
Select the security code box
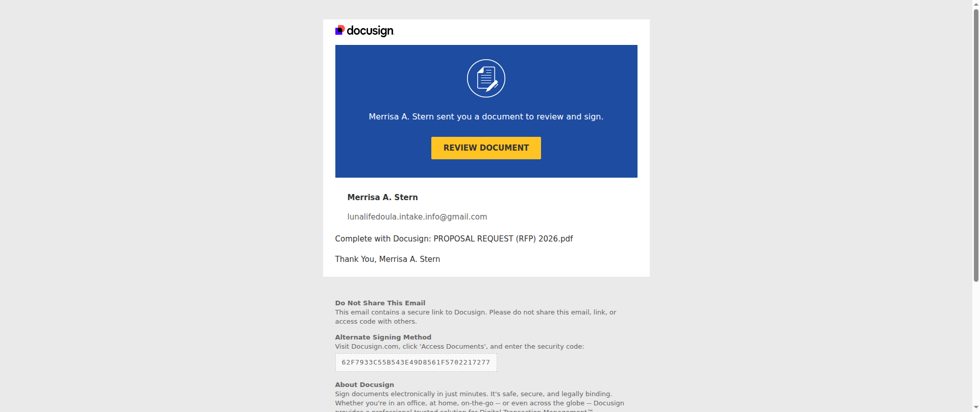point(416,362)
